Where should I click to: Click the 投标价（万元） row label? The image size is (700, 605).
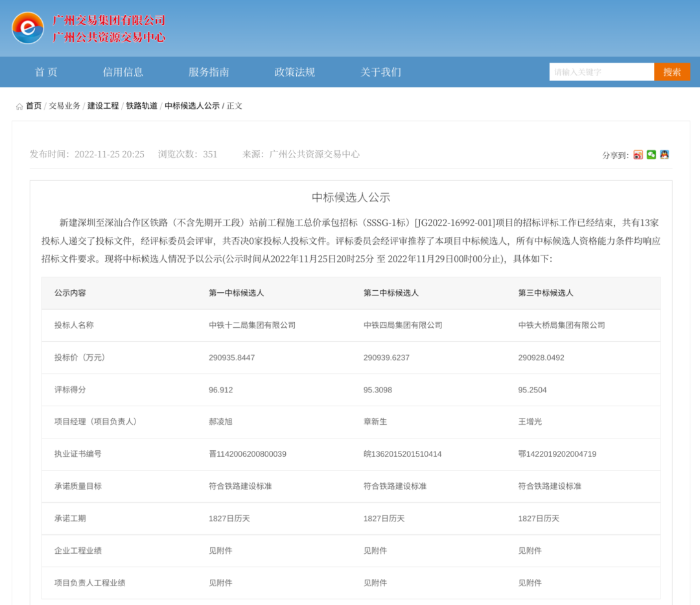pos(80,358)
